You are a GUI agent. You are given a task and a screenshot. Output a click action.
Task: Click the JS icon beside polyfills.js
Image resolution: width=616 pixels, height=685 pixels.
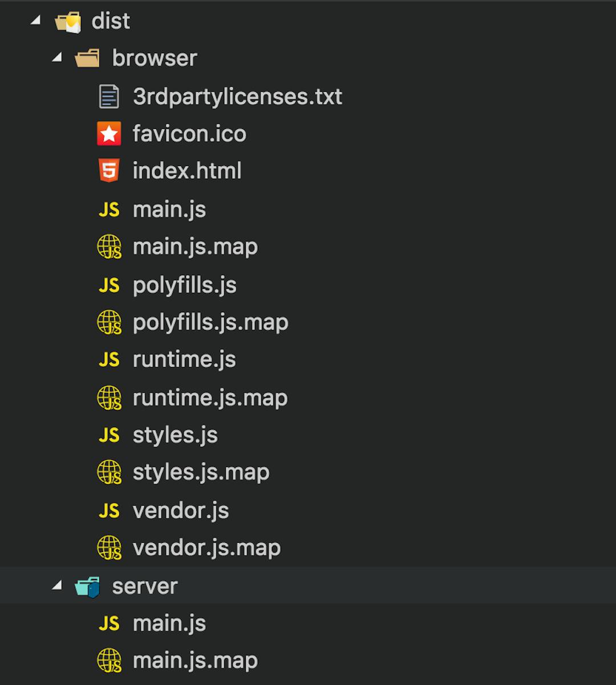click(x=110, y=285)
